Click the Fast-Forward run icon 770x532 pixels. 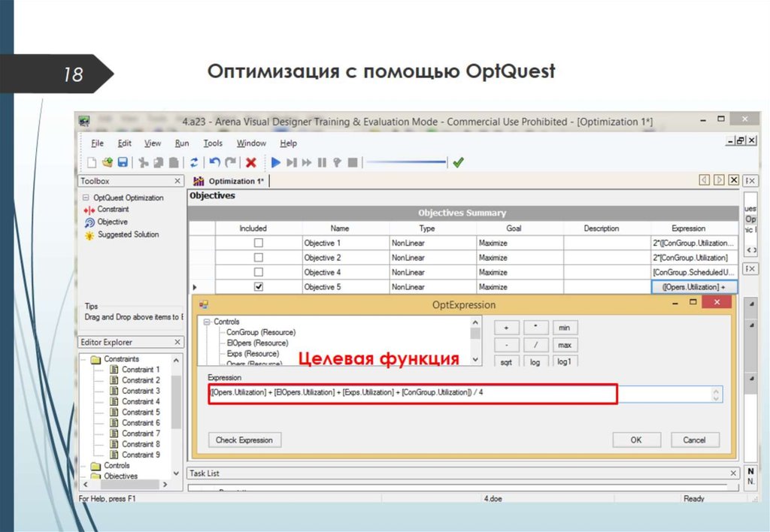point(307,162)
